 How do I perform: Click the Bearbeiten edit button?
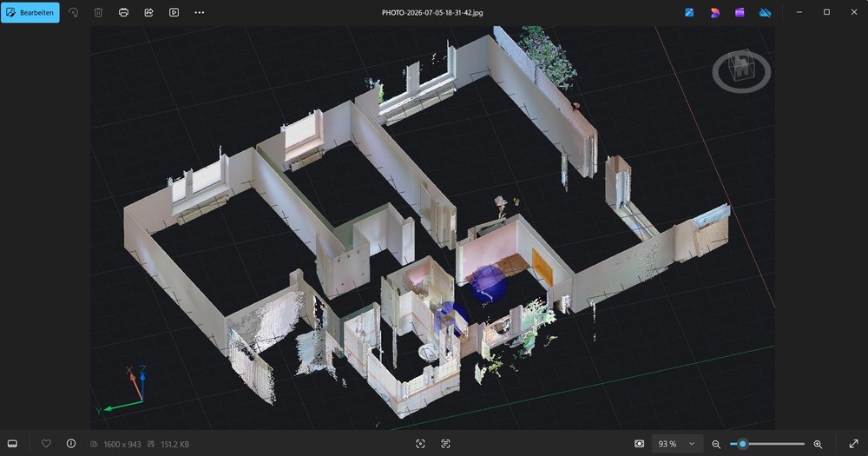30,12
